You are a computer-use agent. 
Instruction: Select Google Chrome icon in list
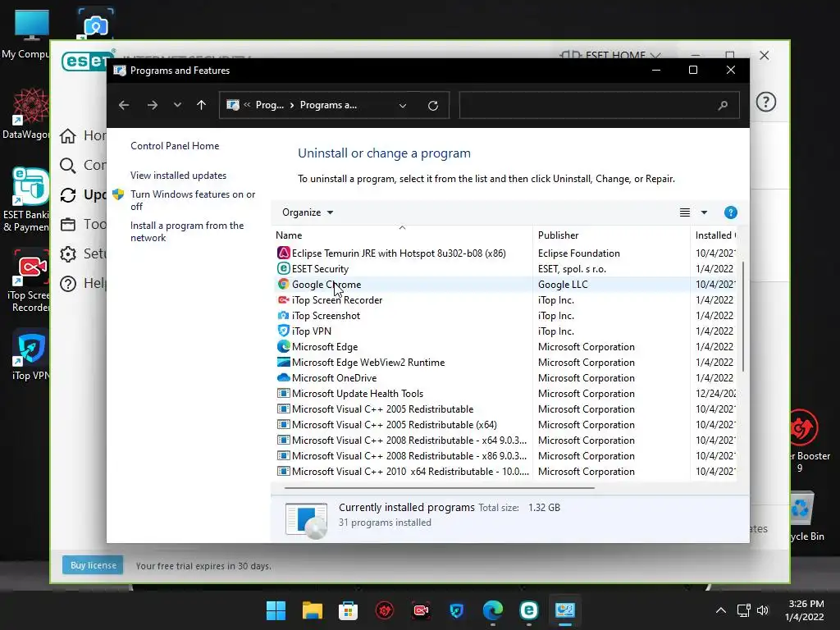pyautogui.click(x=283, y=284)
